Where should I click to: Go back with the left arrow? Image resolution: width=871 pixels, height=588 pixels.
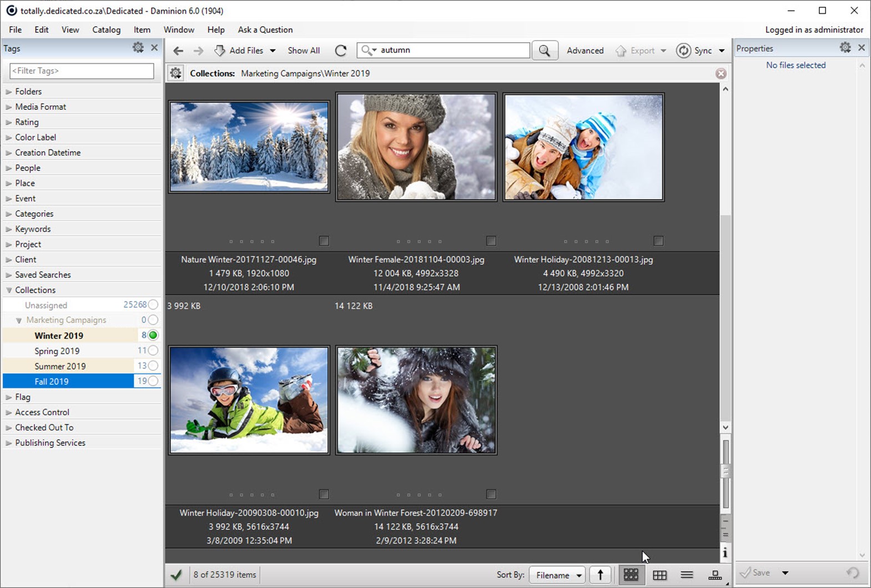point(178,51)
